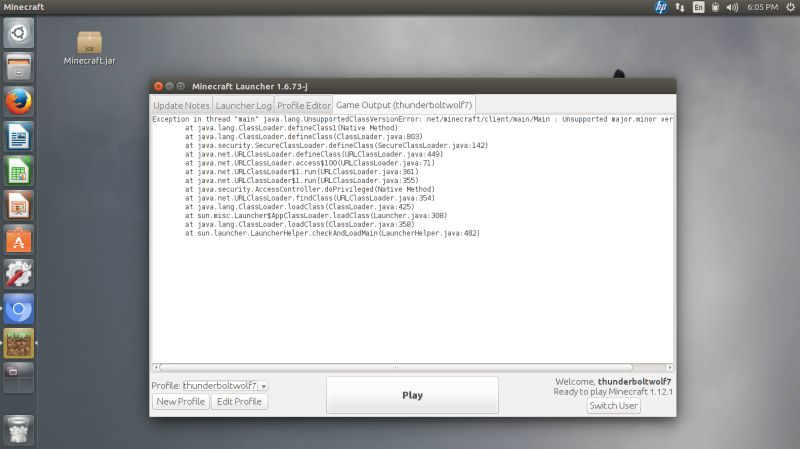Click the Edit Profile button
Viewport: 800px width, 449px height.
coord(239,402)
